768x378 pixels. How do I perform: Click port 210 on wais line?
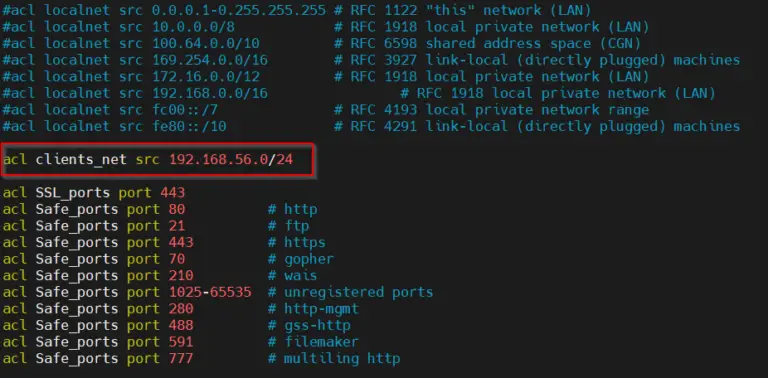click(181, 276)
